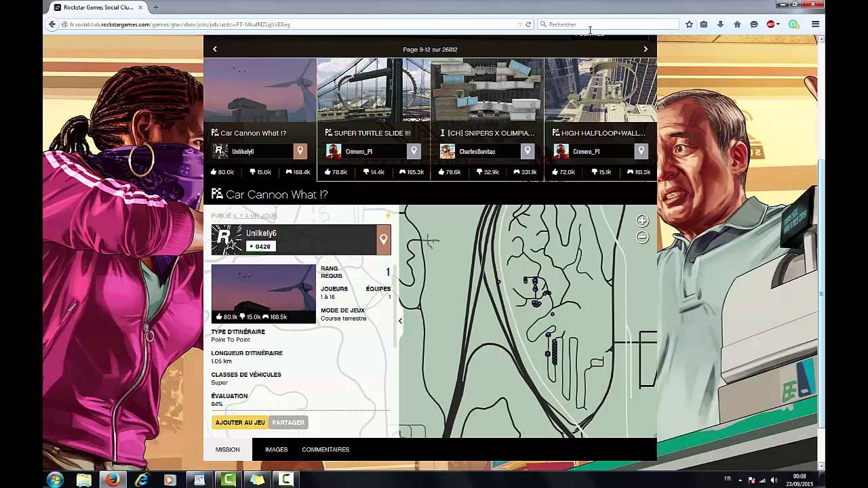Image resolution: width=868 pixels, height=488 pixels.
Task: Close the Rockstar Games Social Club tab
Action: [x=140, y=7]
